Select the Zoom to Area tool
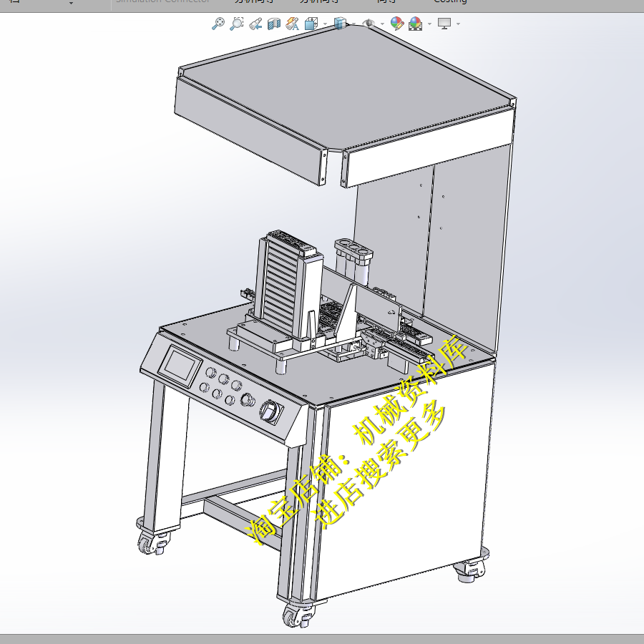644x644 pixels. click(237, 24)
